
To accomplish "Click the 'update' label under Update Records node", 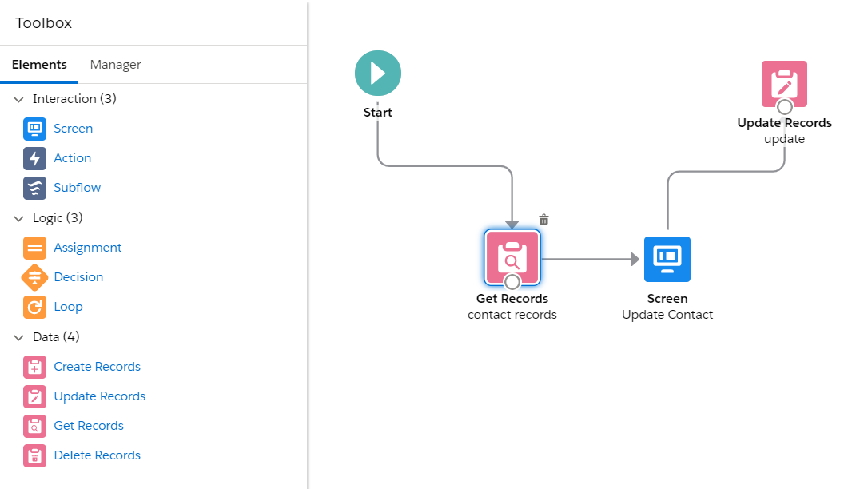I will tap(784, 139).
